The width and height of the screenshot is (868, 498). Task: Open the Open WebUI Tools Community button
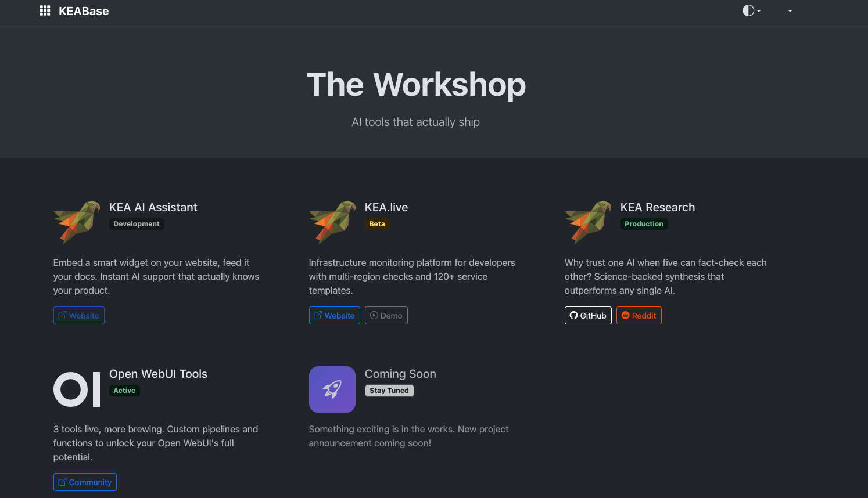[85, 482]
